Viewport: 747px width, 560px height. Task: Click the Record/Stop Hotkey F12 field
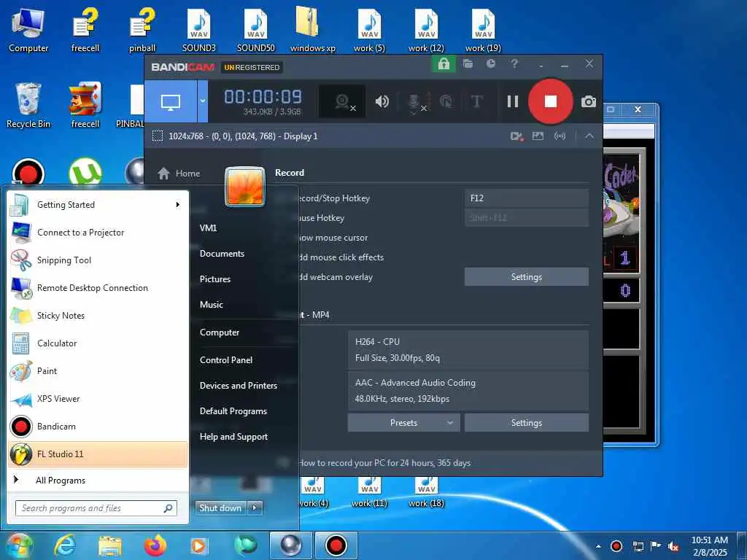pos(527,198)
